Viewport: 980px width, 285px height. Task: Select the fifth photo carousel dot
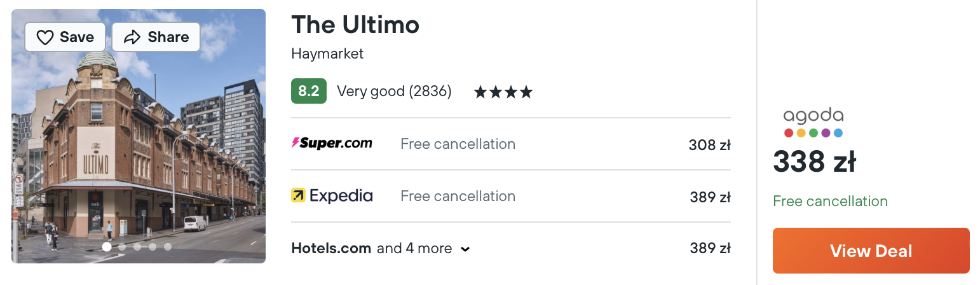[168, 247]
